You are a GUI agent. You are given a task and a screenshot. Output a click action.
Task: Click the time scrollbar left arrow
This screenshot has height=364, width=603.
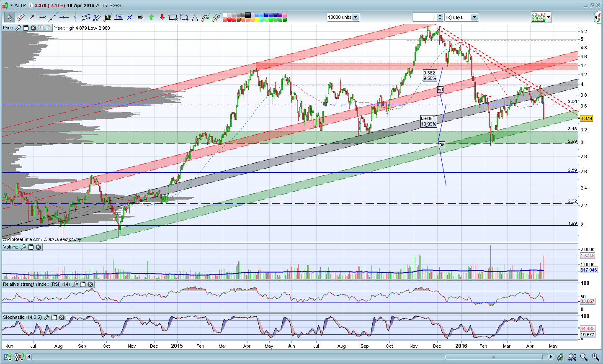pyautogui.click(x=29, y=357)
